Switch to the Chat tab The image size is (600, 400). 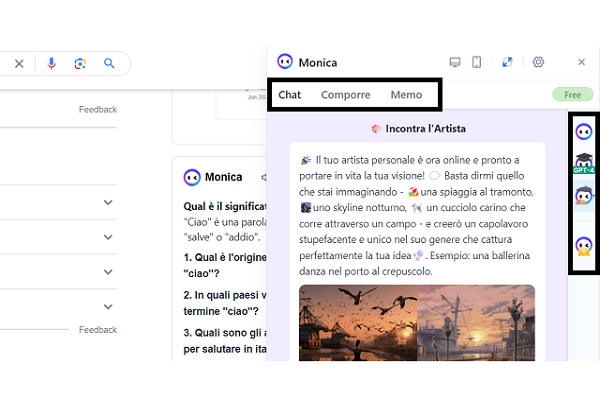289,95
